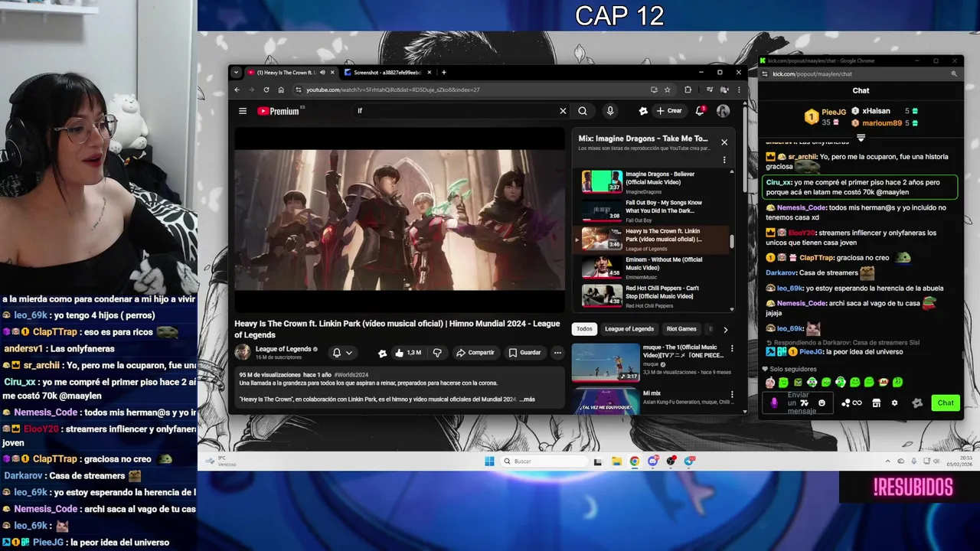Open YouTube hamburger guide menu
980x551 pixels.
click(x=243, y=111)
